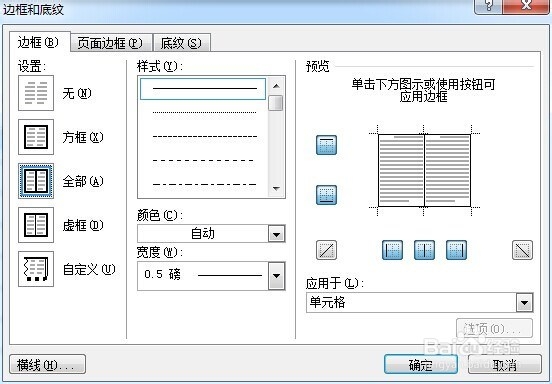The image size is (552, 384).
Task: Click the 方框(X) label text
Action: click(x=83, y=137)
